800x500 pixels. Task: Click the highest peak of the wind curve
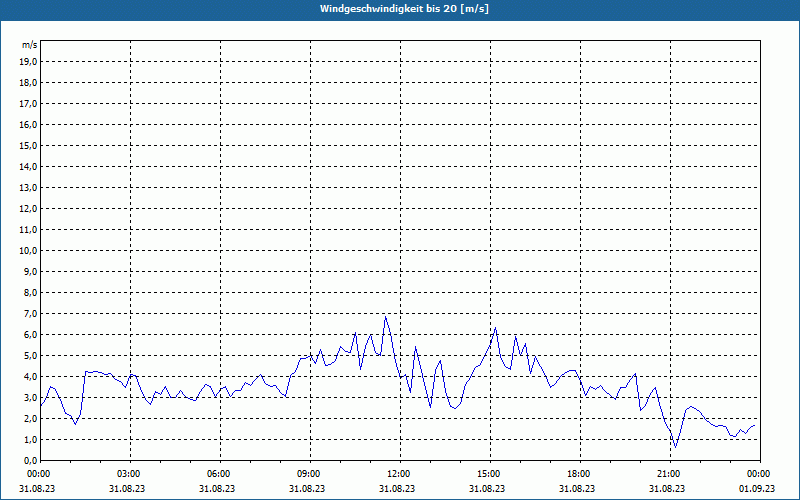pyautogui.click(x=386, y=317)
